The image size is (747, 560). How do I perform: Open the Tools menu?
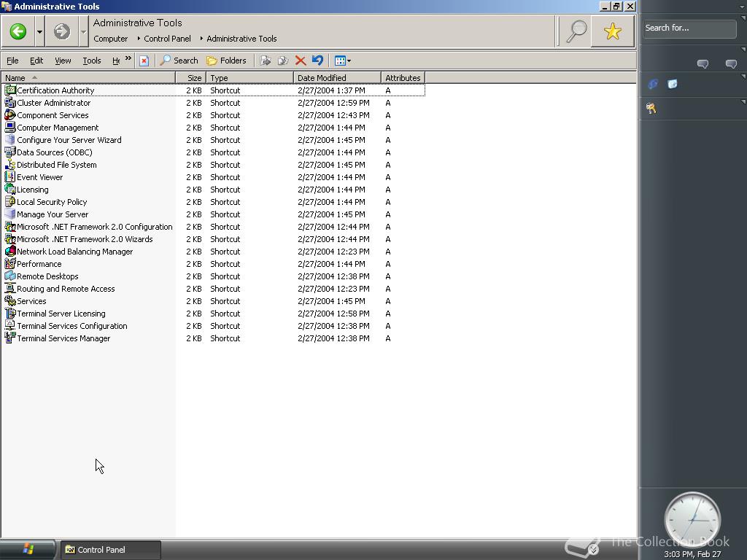coord(91,61)
